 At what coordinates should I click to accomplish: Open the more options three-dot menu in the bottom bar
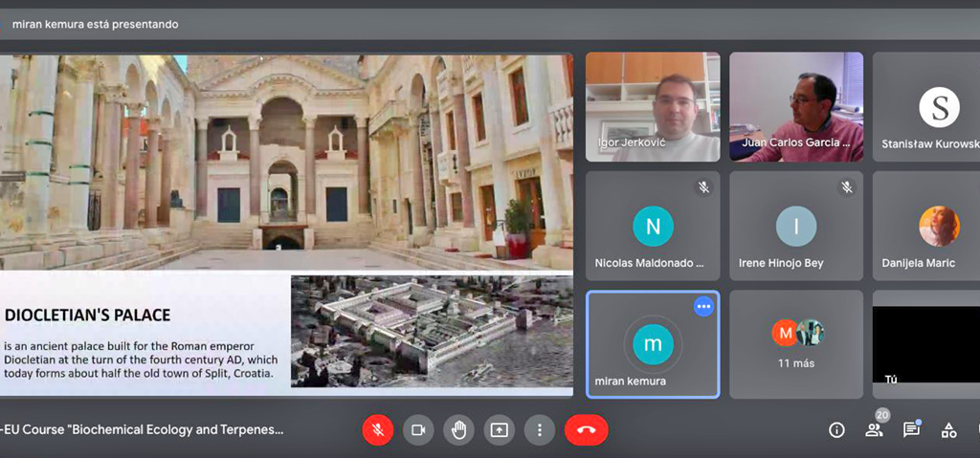tap(539, 430)
